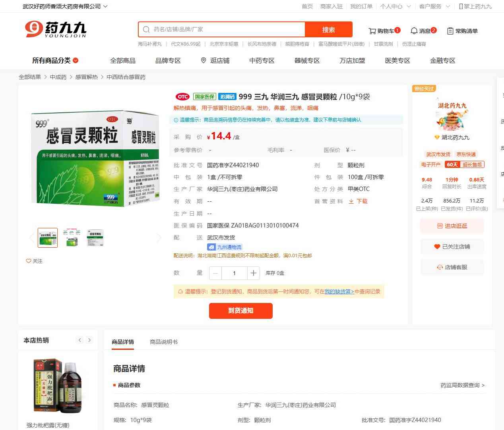This screenshot has width=504, height=430.
Task: Click the heart icon to follow product
Action: [28, 261]
